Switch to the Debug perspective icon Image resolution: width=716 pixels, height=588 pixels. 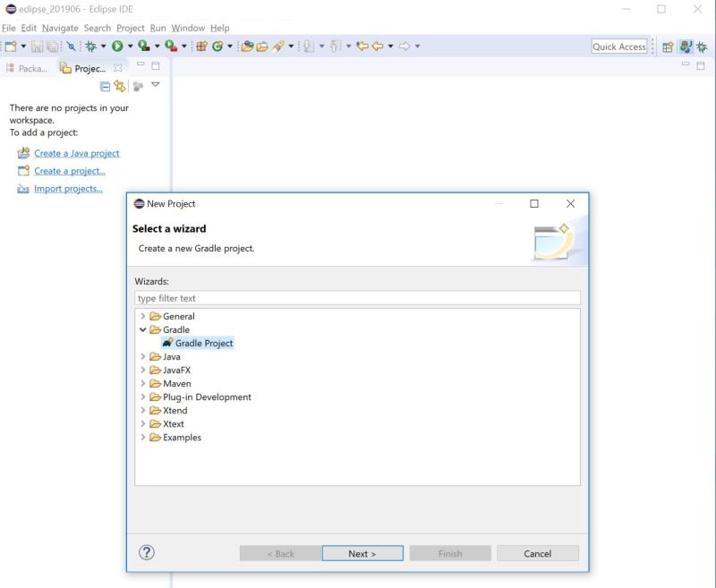[x=702, y=47]
